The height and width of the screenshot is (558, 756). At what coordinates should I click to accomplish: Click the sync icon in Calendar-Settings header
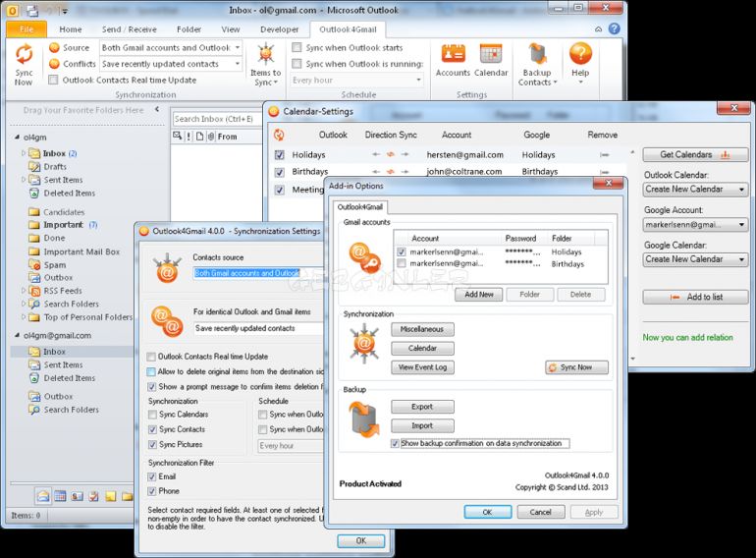click(279, 135)
